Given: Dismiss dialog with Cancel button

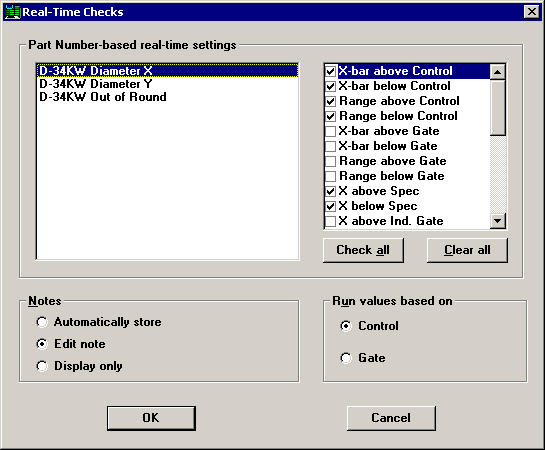Looking at the screenshot, I should (391, 418).
